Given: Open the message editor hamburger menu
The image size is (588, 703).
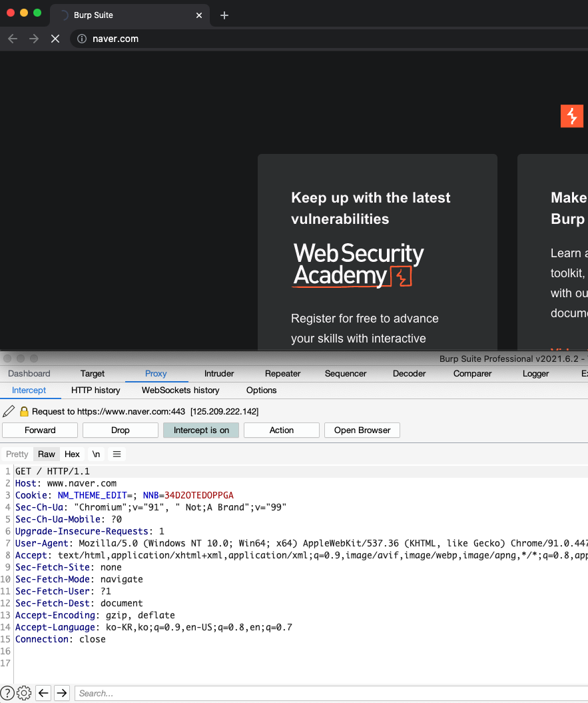Looking at the screenshot, I should pos(117,454).
